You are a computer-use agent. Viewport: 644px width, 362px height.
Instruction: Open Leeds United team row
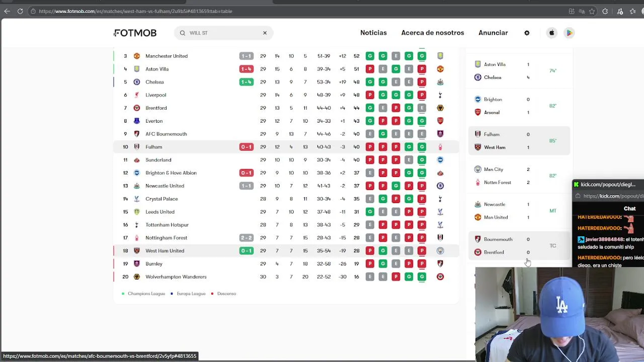(x=286, y=212)
